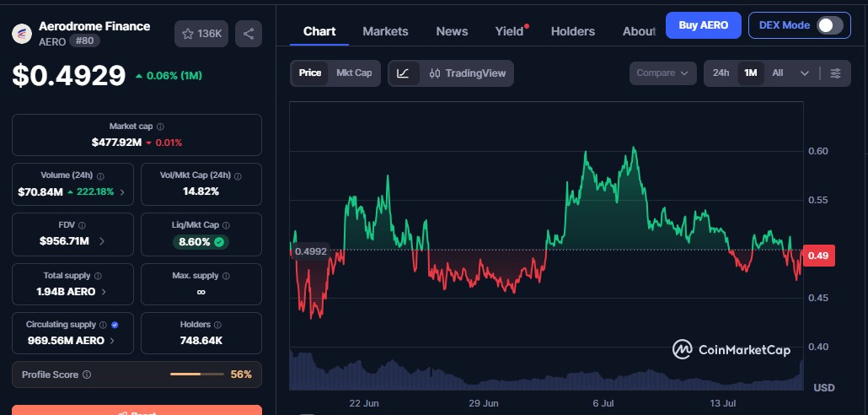Screen dimensions: 868x415
Task: Click Circulating supply info icon
Action: coord(104,325)
